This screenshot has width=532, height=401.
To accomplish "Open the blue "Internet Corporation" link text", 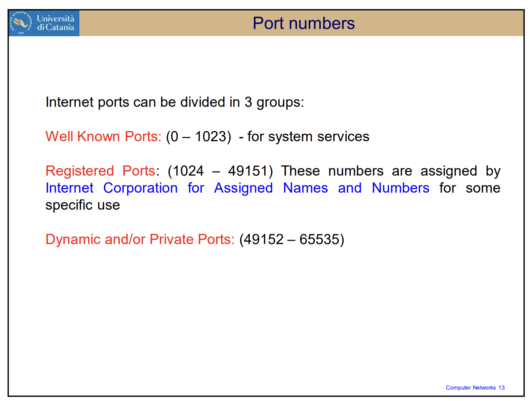I will [112, 188].
